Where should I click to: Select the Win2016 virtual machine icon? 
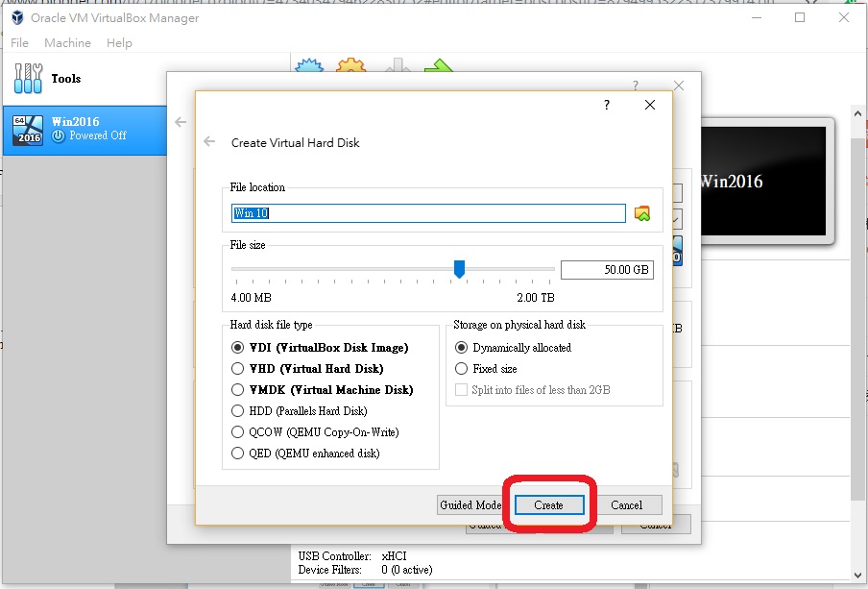[x=28, y=130]
